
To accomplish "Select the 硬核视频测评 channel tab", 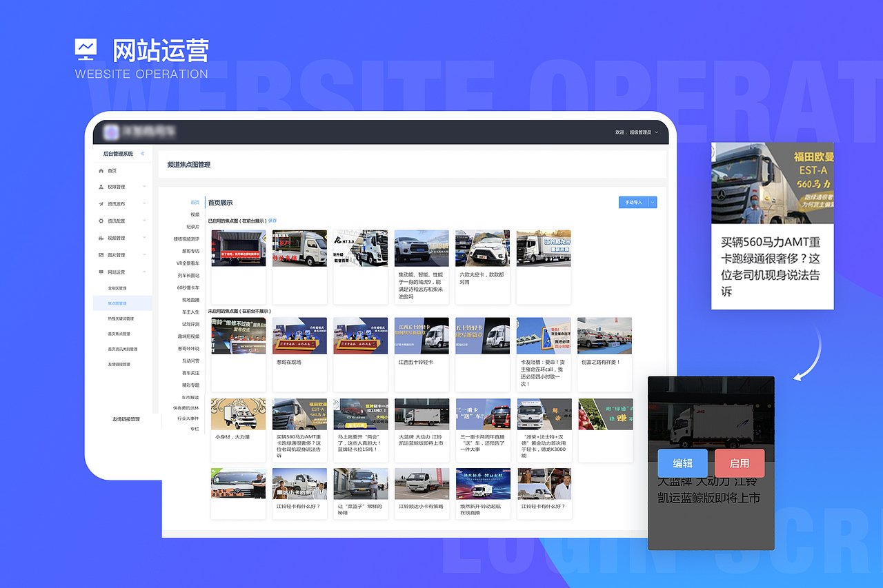I will 186,239.
